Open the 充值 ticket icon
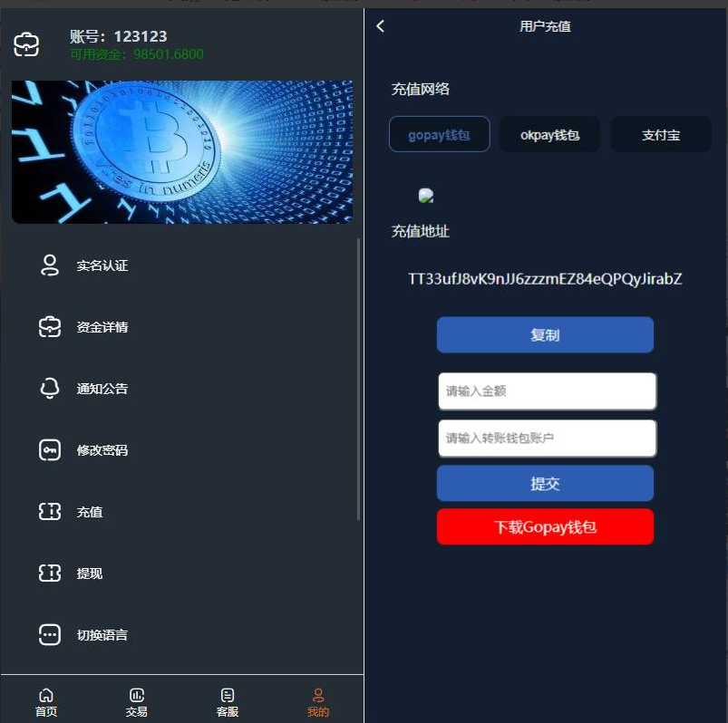The image size is (728, 723). pyautogui.click(x=50, y=511)
